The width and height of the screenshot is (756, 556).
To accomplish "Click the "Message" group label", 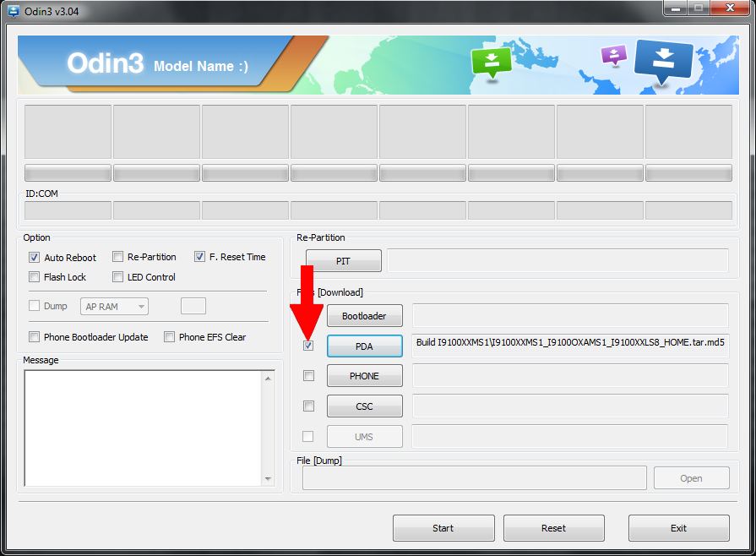I will tap(41, 360).
